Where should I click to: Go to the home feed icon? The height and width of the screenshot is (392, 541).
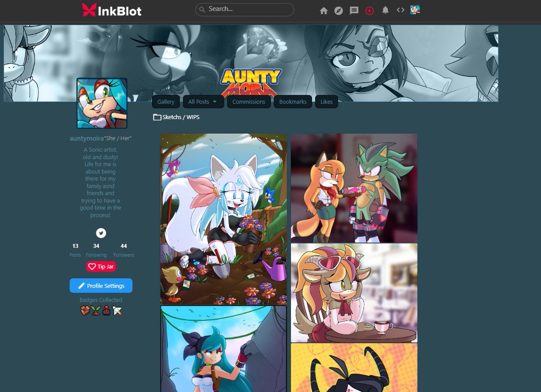tap(324, 10)
